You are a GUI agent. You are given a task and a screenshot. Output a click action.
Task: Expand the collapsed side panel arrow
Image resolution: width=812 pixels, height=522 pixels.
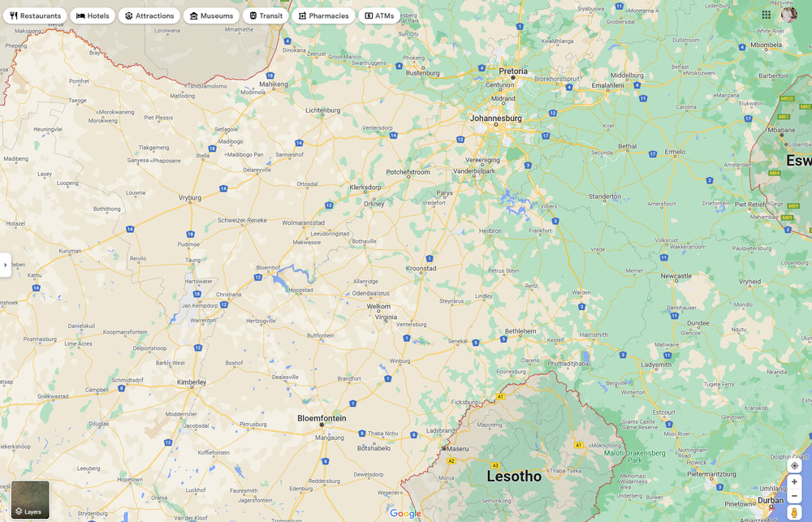(5, 265)
